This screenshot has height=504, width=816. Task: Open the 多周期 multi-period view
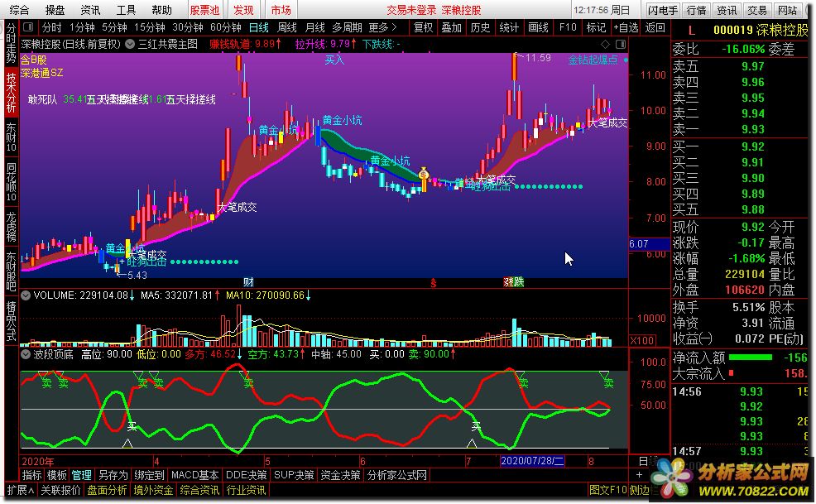[347, 27]
